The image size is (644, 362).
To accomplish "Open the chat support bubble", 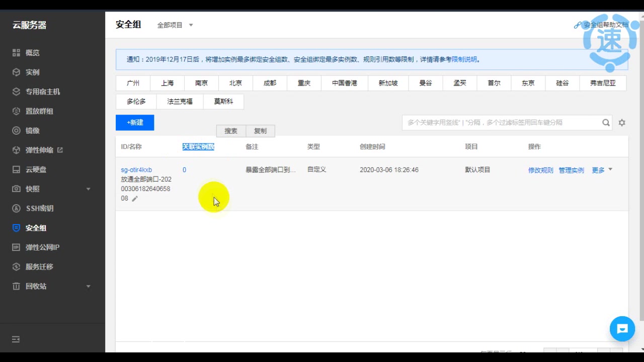I will (x=622, y=329).
